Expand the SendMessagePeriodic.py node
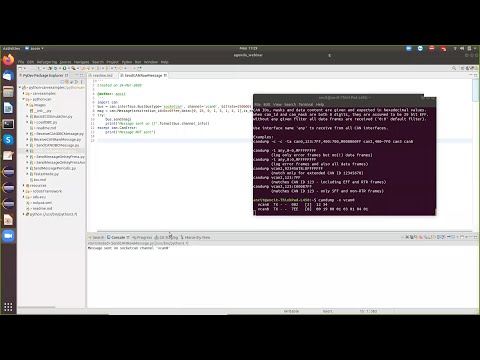480x360 pixels. [27, 168]
